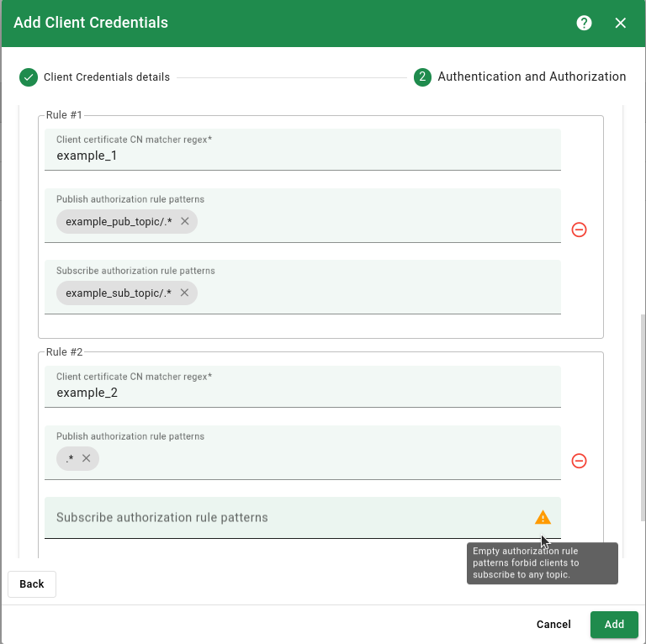Click the step 2 number circle
The image size is (646, 644).
422,77
